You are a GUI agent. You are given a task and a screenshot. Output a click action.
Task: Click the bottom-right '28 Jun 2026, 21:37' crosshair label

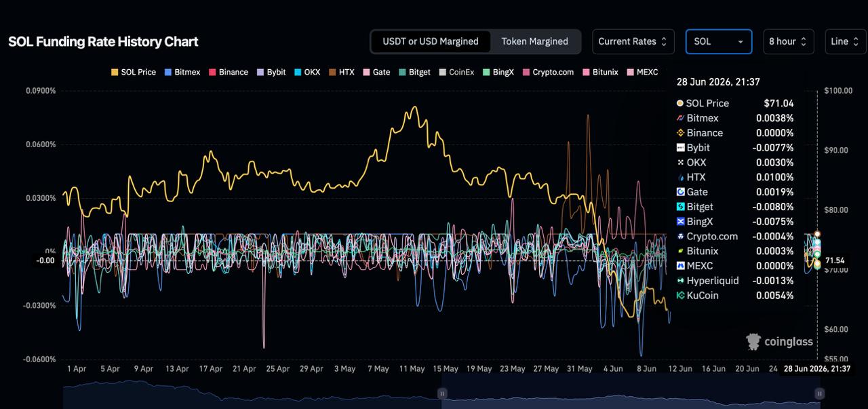click(816, 368)
